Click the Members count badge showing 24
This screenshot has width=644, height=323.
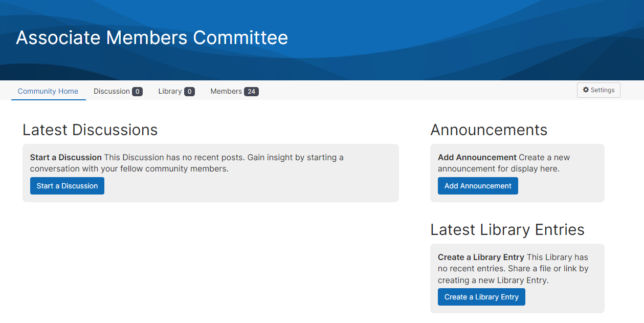[251, 92]
